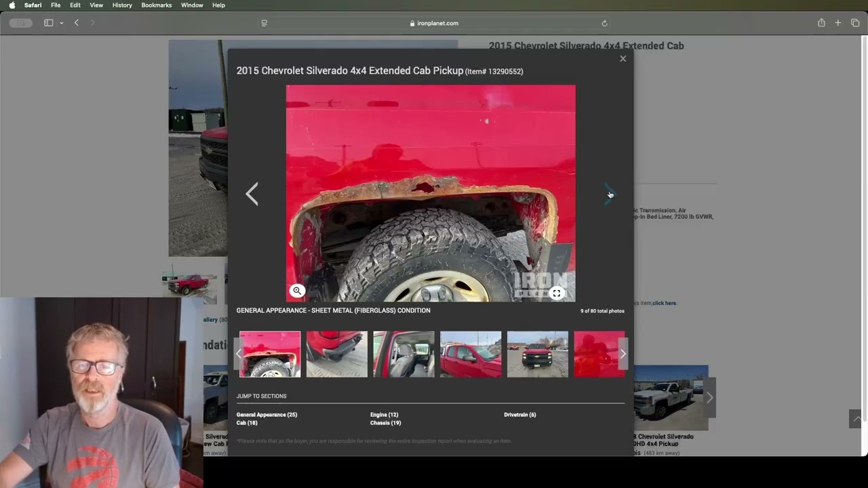Advance to the next gallery photo
This screenshot has width=868, height=488.
(x=610, y=194)
